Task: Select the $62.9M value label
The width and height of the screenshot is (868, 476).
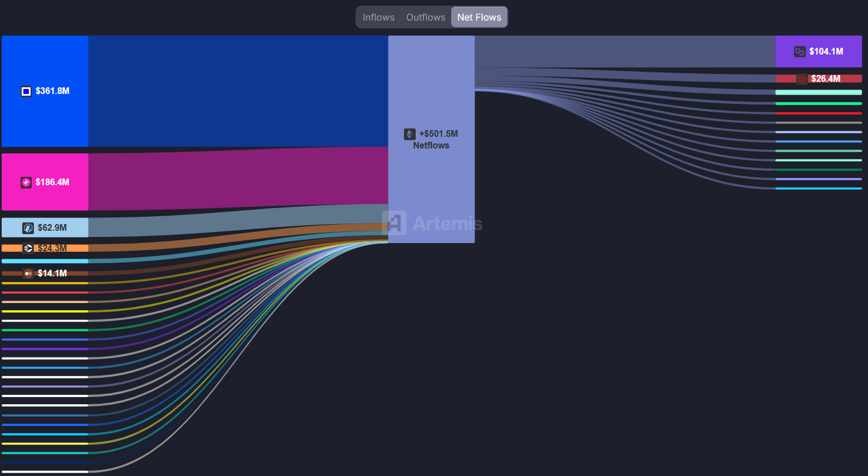Action: 52,228
